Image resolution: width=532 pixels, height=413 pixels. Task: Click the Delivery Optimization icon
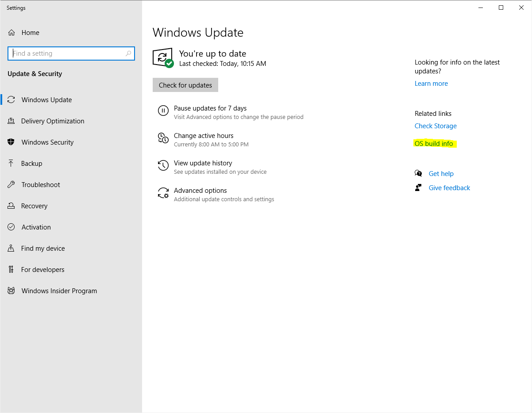point(12,121)
